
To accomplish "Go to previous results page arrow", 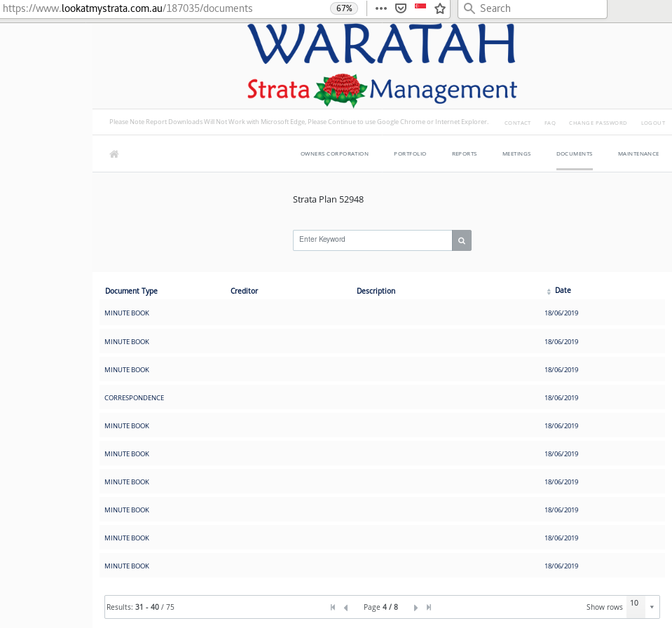I will click(346, 608).
